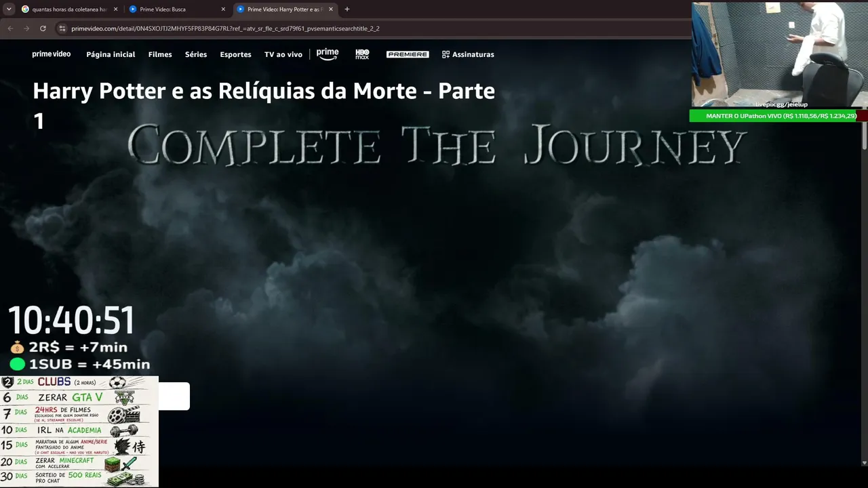Go forward in browser history
Image resolution: width=868 pixels, height=488 pixels.
point(26,28)
